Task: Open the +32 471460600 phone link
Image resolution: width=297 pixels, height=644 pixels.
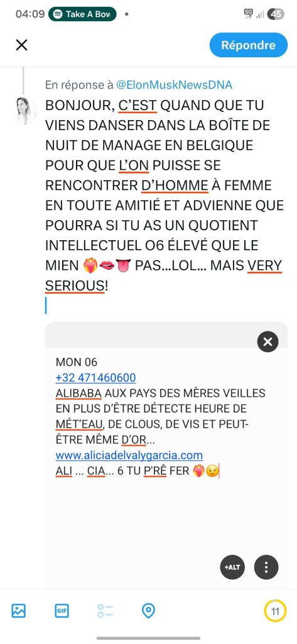Action: [x=95, y=377]
